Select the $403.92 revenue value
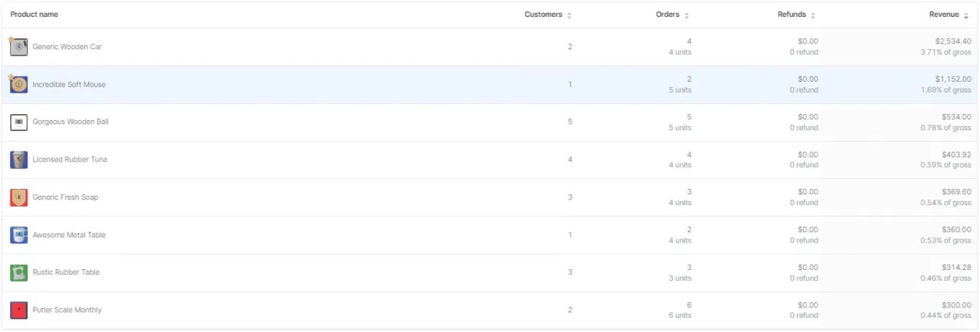The image size is (980, 332). 957,155
